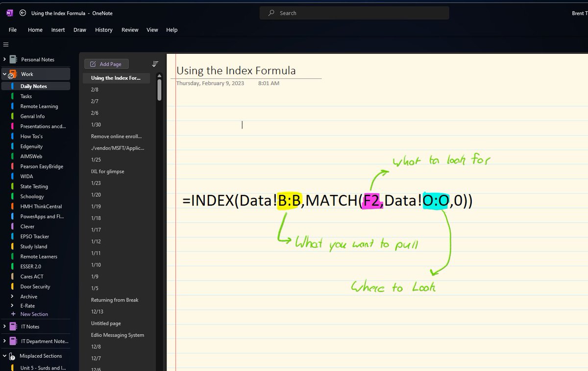Image resolution: width=588 pixels, height=371 pixels.
Task: Open the Review tab
Action: pos(130,30)
